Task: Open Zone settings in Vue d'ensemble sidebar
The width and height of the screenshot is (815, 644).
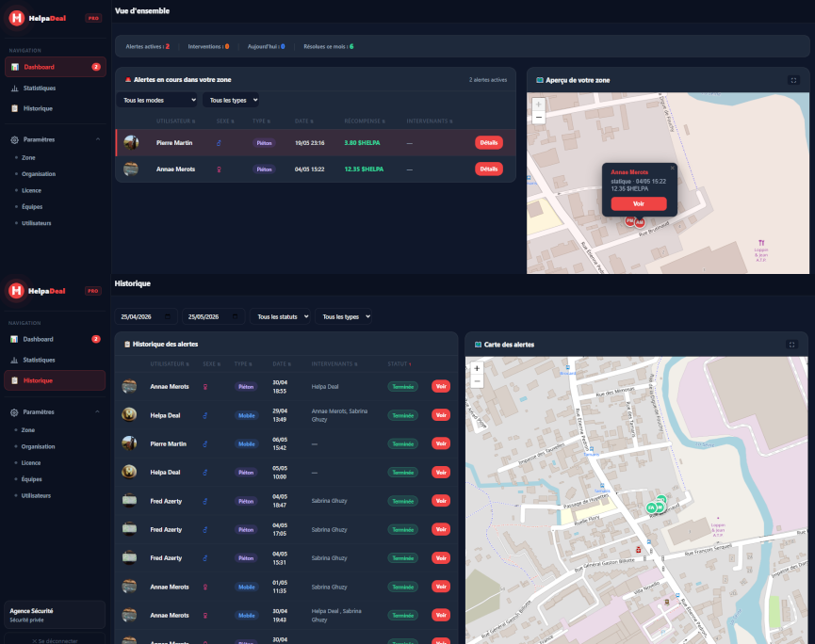Action: (28, 158)
